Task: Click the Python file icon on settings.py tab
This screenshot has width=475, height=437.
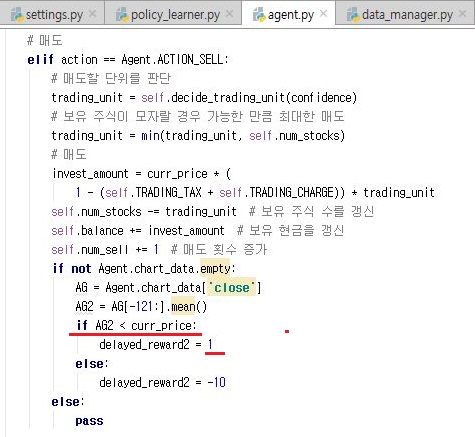Action: (x=17, y=15)
